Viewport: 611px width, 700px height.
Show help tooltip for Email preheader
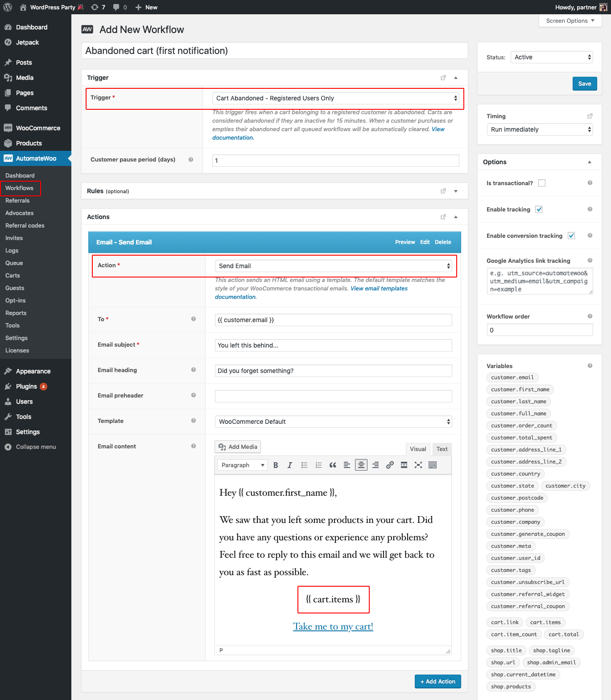click(x=194, y=395)
